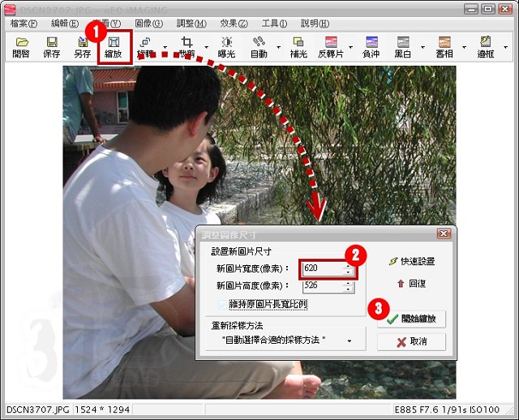Screen dimensions: 519x420
Task: Close the 調整圖像尺寸 dialog
Action: click(444, 234)
